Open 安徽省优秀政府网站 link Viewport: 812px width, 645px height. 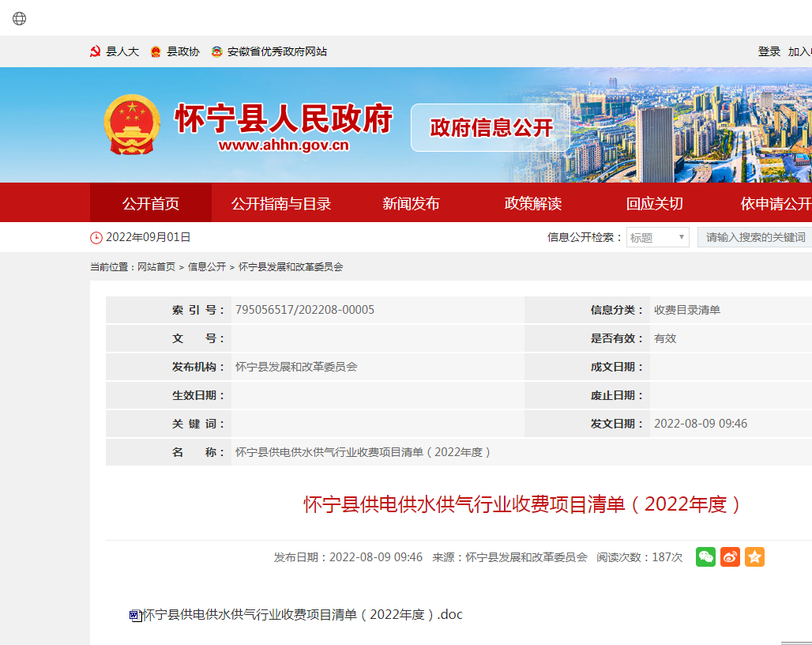(276, 51)
